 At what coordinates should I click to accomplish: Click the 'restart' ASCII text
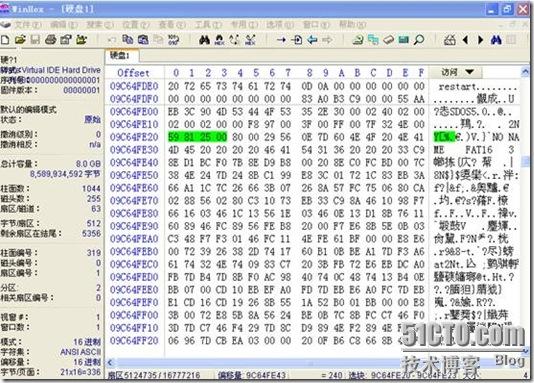pos(456,87)
